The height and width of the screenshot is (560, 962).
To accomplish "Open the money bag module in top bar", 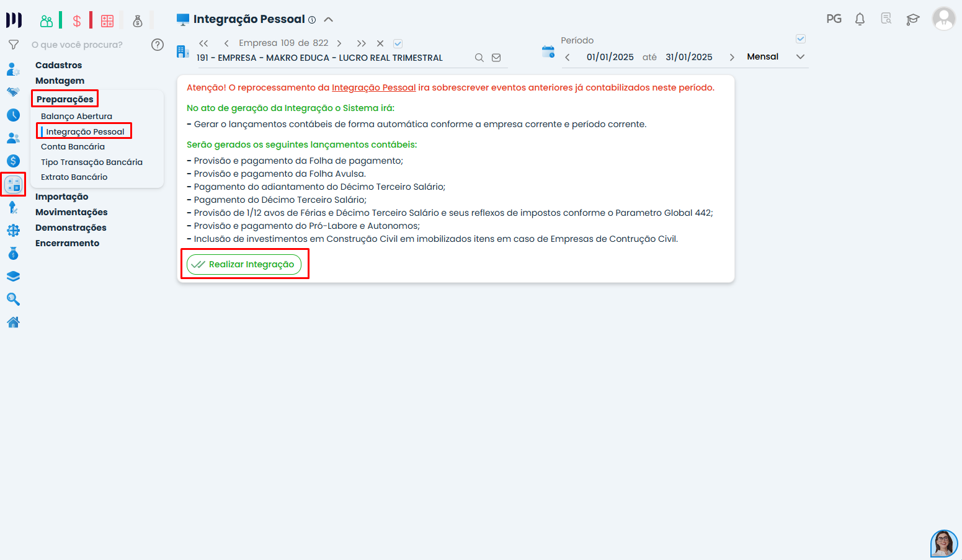I will click(x=138, y=21).
